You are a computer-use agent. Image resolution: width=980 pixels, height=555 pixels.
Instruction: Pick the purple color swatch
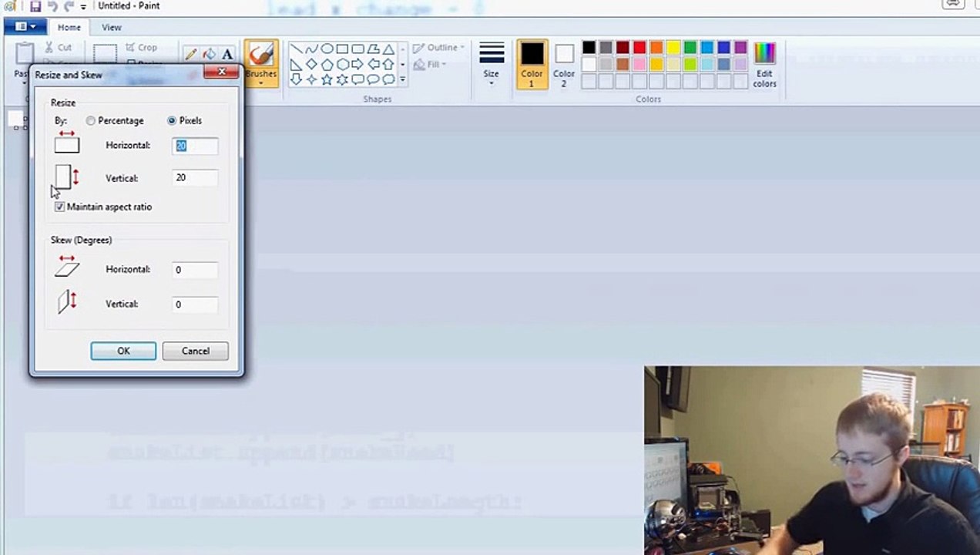(740, 48)
